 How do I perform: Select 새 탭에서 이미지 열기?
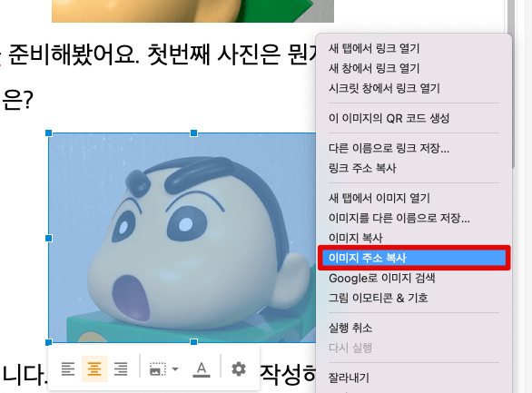pyautogui.click(x=379, y=198)
